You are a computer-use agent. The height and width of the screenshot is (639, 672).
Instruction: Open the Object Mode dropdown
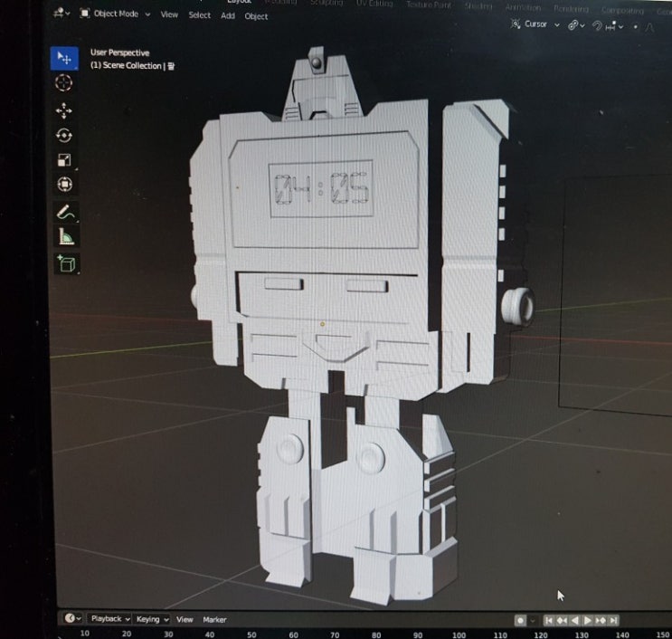pyautogui.click(x=115, y=14)
